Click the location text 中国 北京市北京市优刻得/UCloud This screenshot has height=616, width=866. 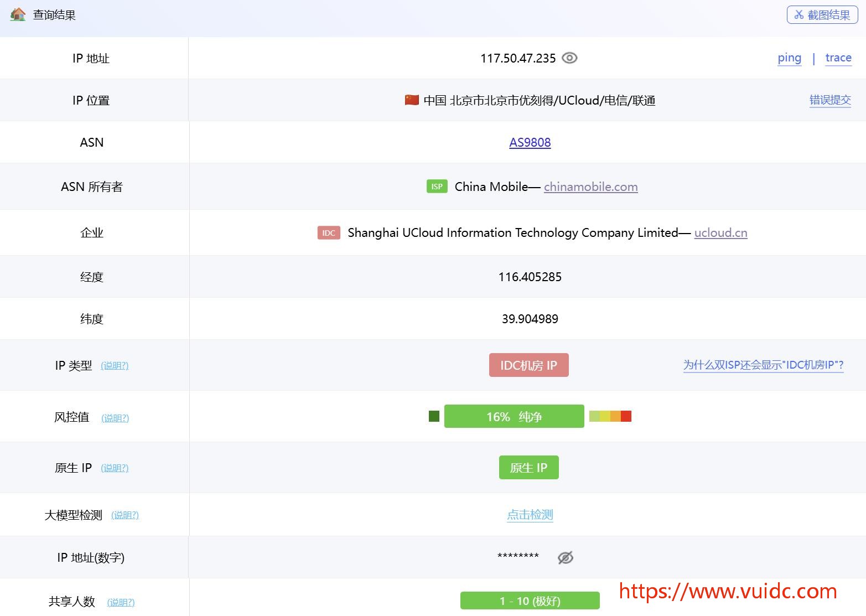click(x=511, y=100)
